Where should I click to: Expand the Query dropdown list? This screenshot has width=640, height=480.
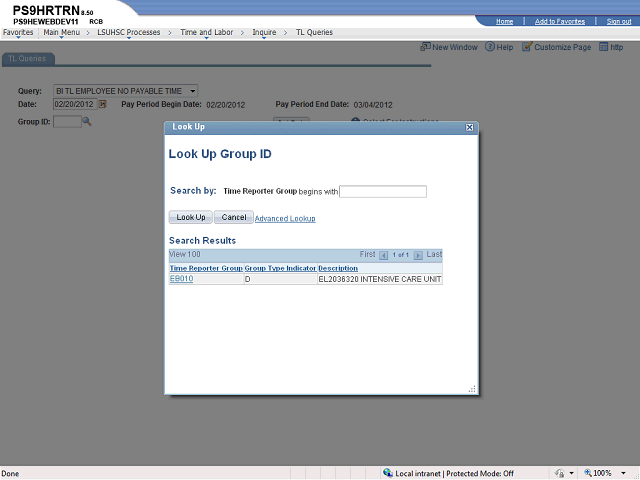click(x=192, y=91)
